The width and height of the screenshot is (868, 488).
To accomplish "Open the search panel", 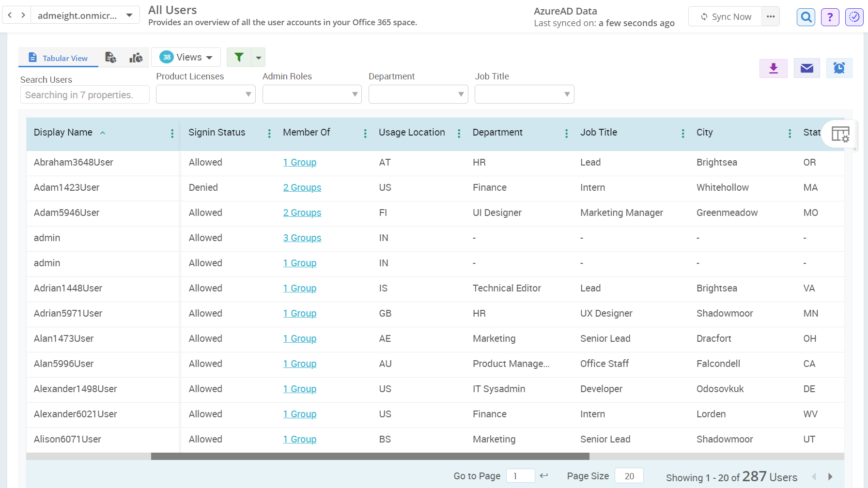I will (x=806, y=16).
